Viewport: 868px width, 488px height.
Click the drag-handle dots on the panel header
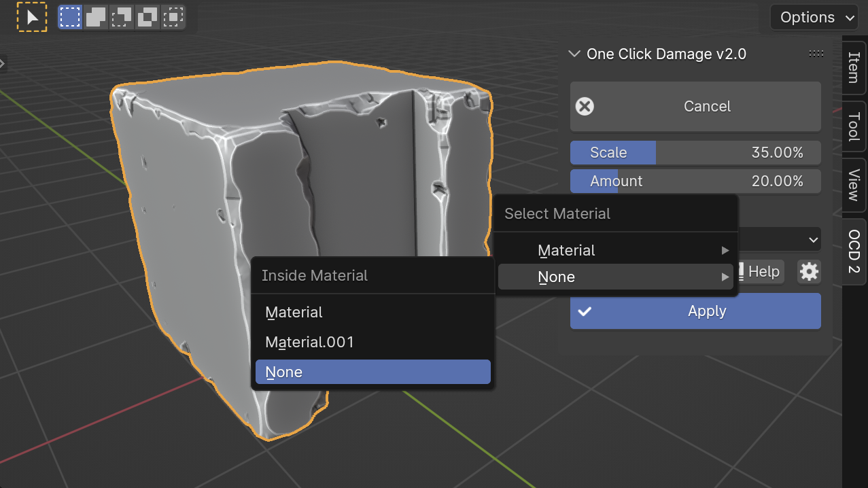pos(816,54)
